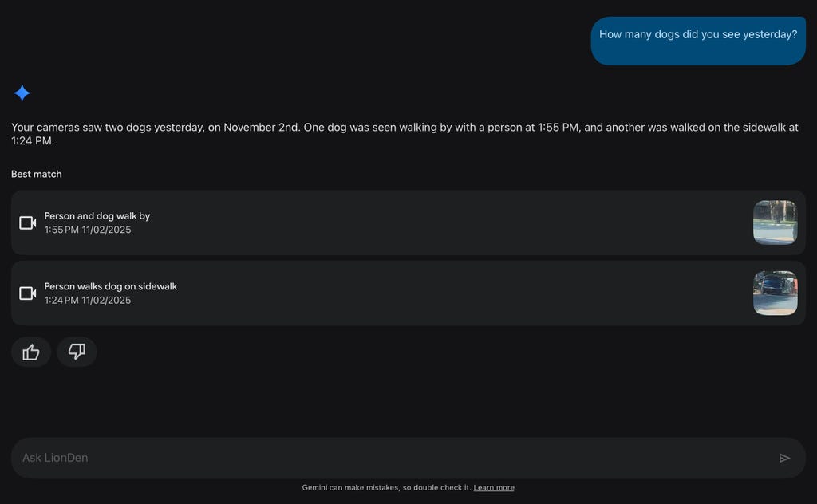Open the 'Learn more' link

(x=494, y=488)
